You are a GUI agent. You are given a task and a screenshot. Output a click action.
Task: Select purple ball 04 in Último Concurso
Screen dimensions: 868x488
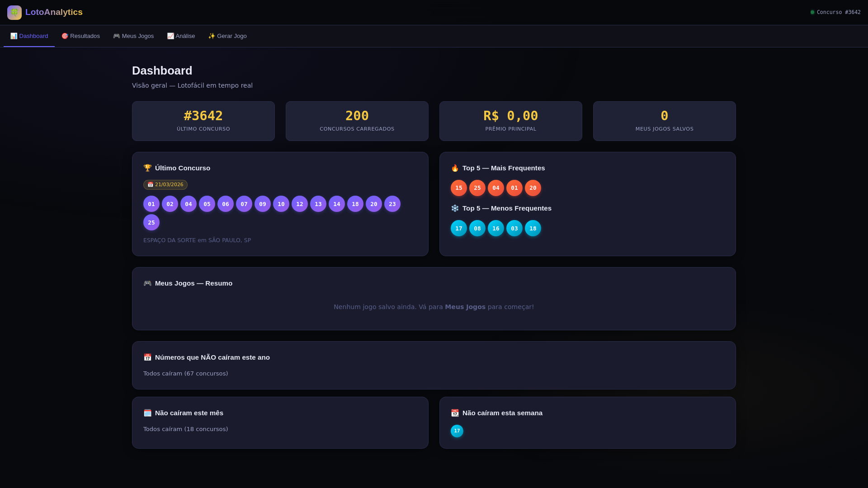click(189, 204)
